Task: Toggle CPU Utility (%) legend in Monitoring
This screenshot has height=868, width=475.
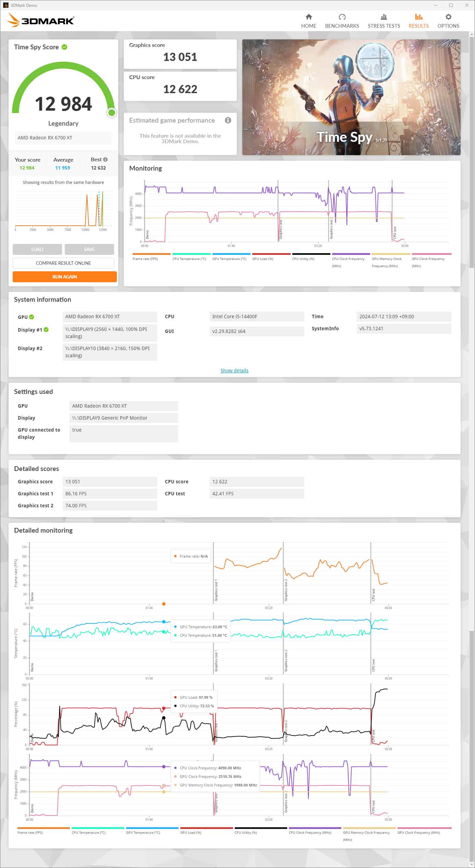Action: 311,257
